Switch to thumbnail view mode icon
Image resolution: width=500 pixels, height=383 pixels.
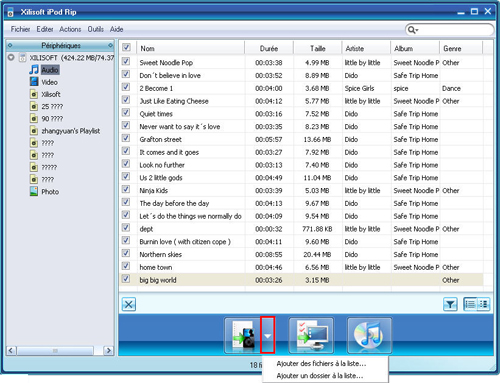(x=483, y=304)
